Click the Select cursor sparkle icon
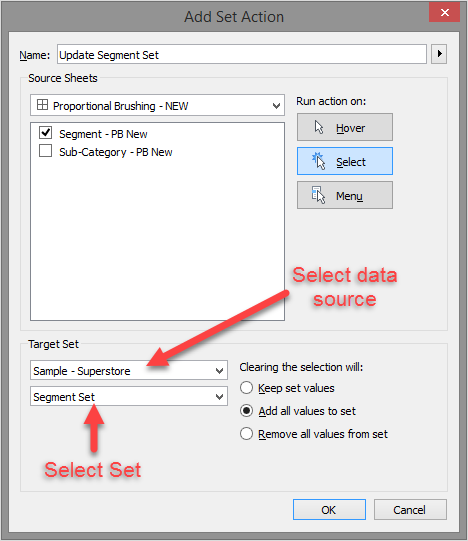Viewport: 468px width, 541px height. coord(319,161)
